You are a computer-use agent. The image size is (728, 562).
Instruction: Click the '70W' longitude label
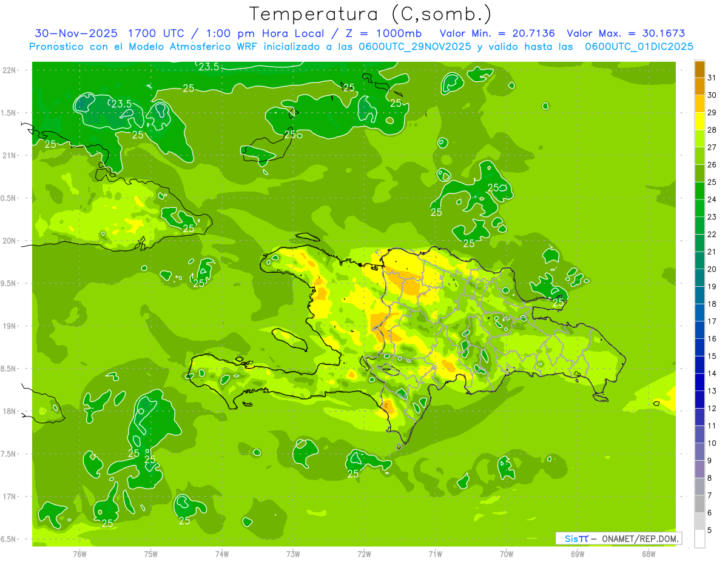point(507,554)
